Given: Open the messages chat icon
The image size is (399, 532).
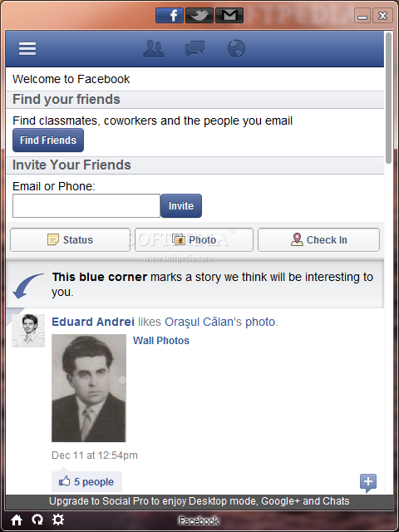Looking at the screenshot, I should [x=195, y=48].
